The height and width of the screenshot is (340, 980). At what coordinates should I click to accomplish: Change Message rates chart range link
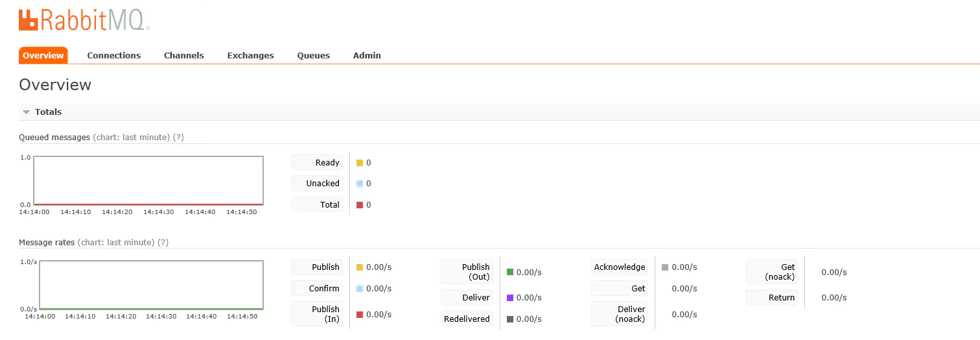click(116, 242)
